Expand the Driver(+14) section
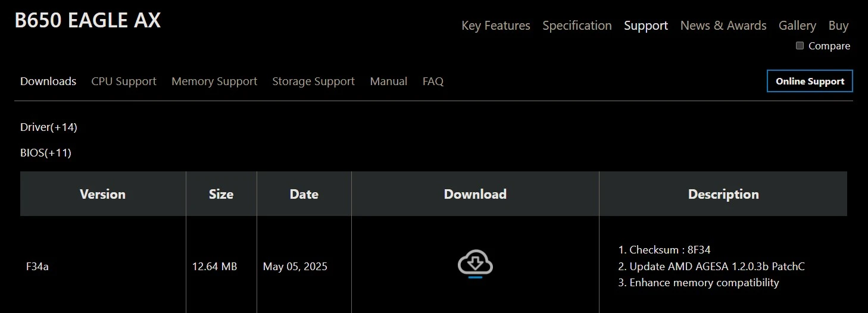Viewport: 868px width, 313px height. point(49,127)
